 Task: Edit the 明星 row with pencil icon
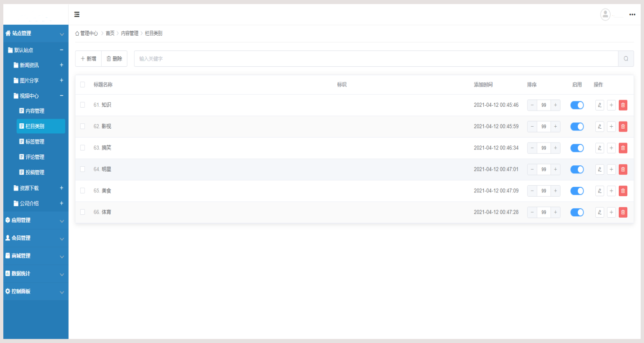pyautogui.click(x=600, y=170)
